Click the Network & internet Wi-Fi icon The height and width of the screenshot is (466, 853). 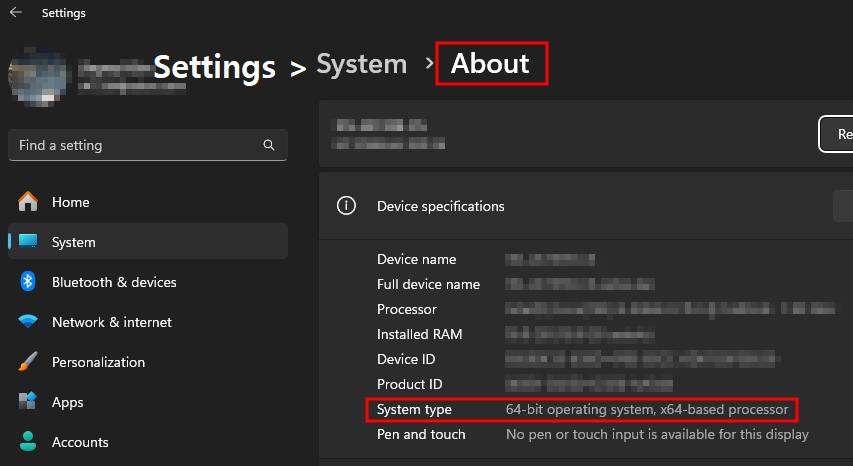coord(28,322)
